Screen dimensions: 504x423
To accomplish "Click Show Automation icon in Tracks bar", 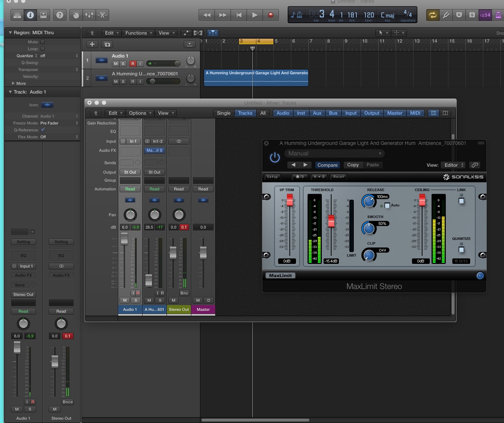I will click(186, 33).
